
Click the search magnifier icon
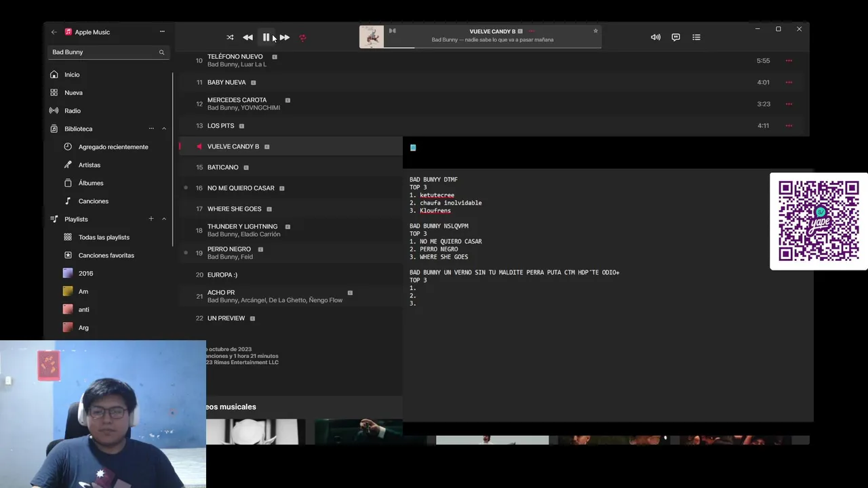pos(161,52)
